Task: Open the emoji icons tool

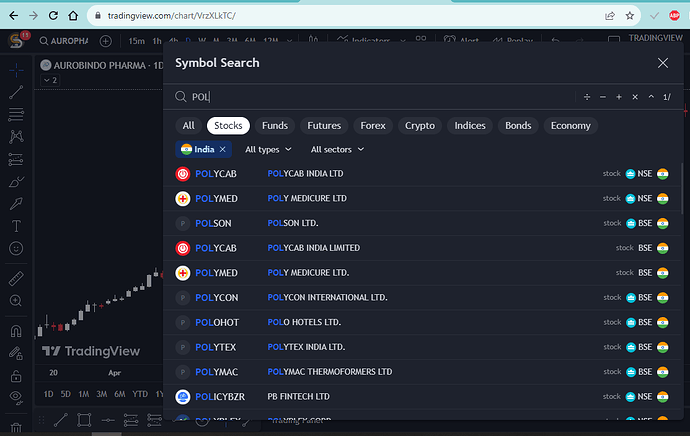Action: pos(16,249)
